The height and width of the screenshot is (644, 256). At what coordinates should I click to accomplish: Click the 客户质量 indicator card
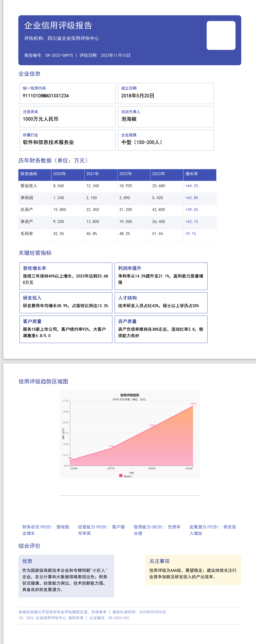point(66,329)
